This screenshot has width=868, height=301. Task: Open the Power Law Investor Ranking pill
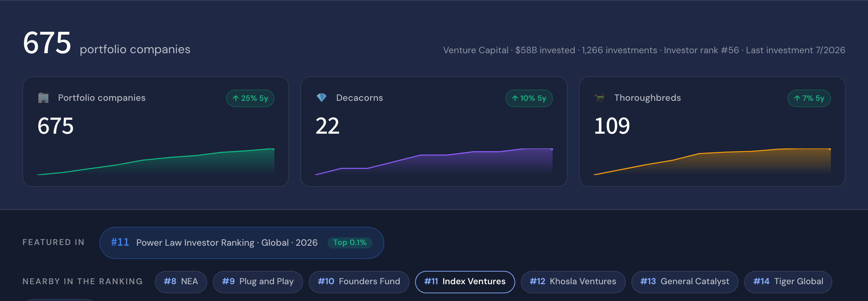pos(241,243)
